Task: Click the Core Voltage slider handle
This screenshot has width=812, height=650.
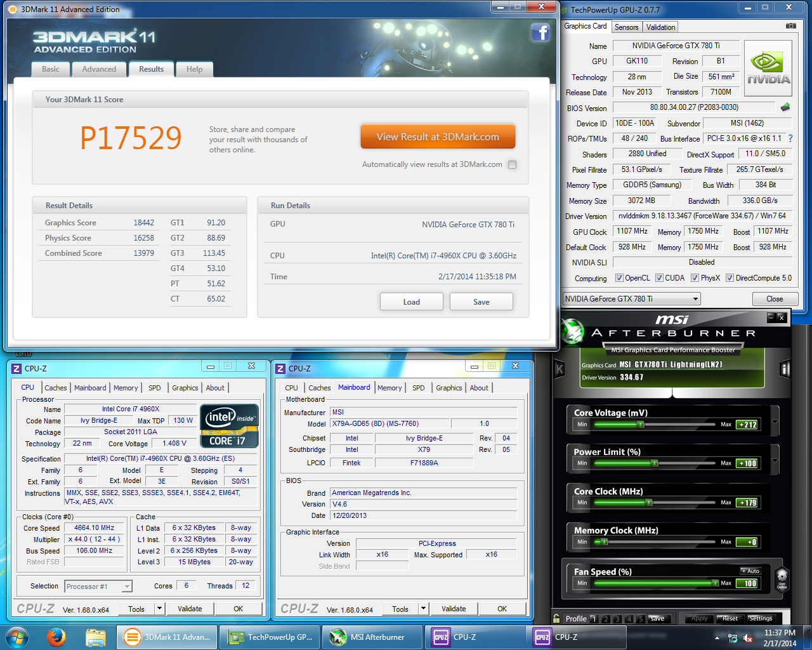Action: pos(640,425)
